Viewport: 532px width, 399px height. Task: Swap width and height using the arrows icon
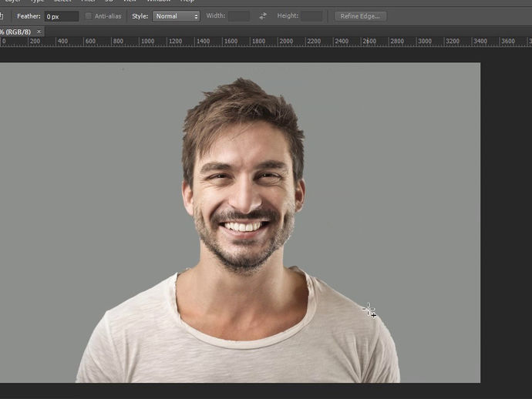(263, 16)
